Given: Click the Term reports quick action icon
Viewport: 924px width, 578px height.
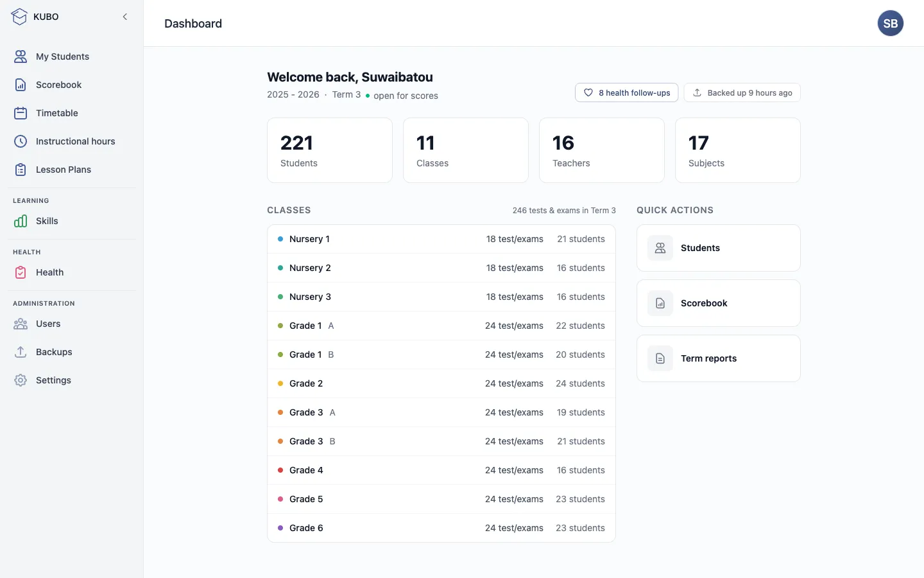Looking at the screenshot, I should [660, 358].
